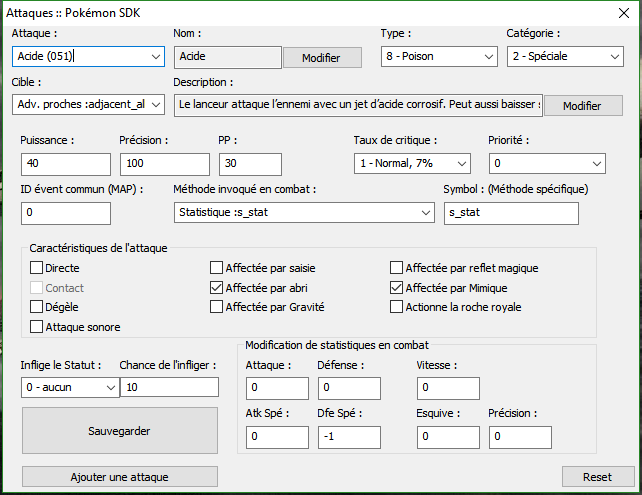
Task: Focus the Puissance input field
Action: 66,165
